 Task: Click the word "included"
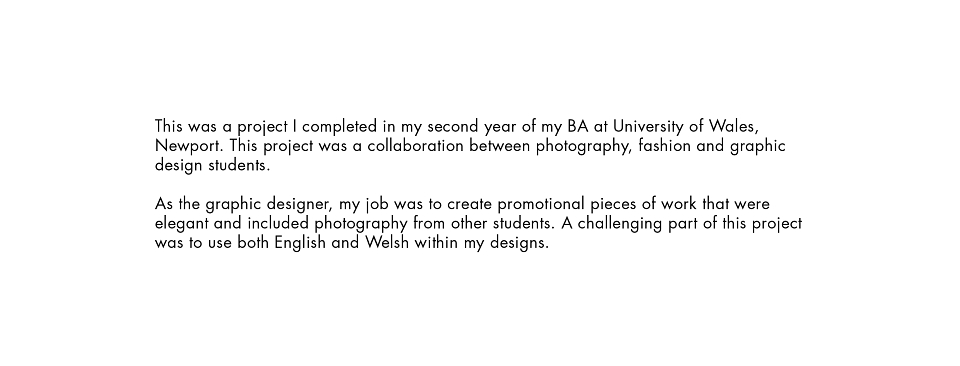pos(279,223)
